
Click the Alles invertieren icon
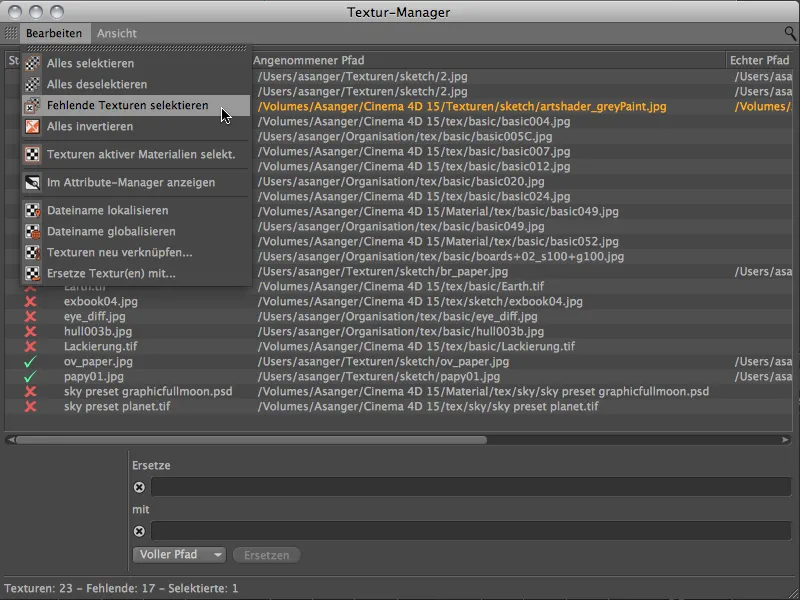(x=32, y=127)
